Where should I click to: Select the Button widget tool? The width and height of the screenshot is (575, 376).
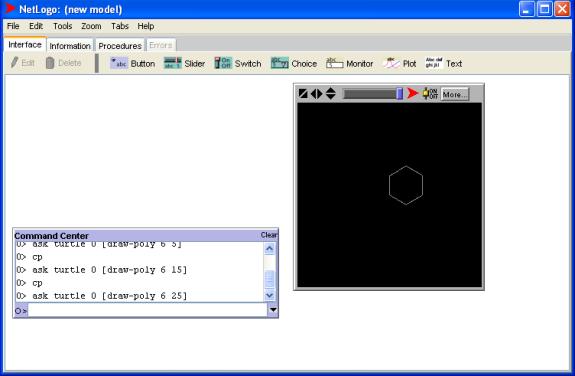coord(133,63)
